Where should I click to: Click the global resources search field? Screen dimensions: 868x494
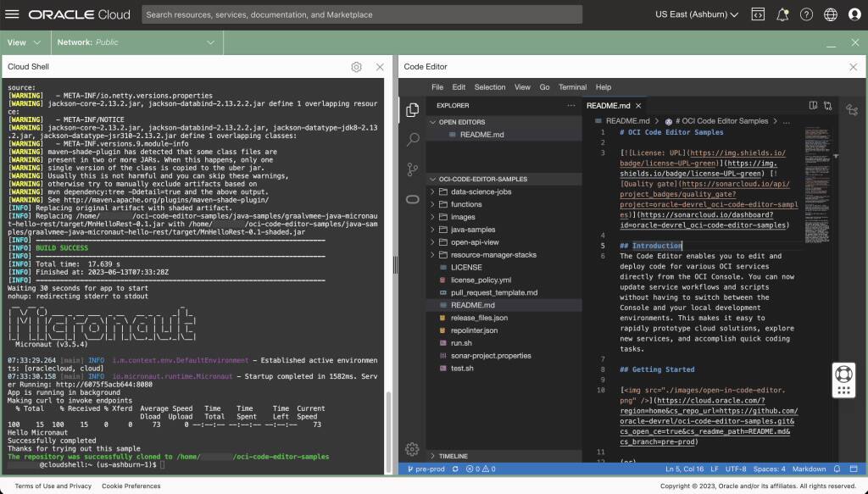click(x=361, y=14)
